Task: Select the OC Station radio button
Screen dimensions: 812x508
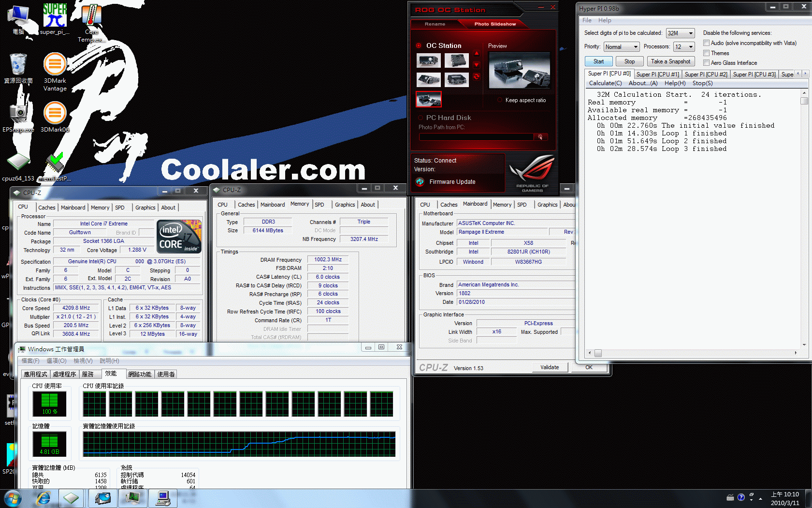Action: [x=419, y=45]
